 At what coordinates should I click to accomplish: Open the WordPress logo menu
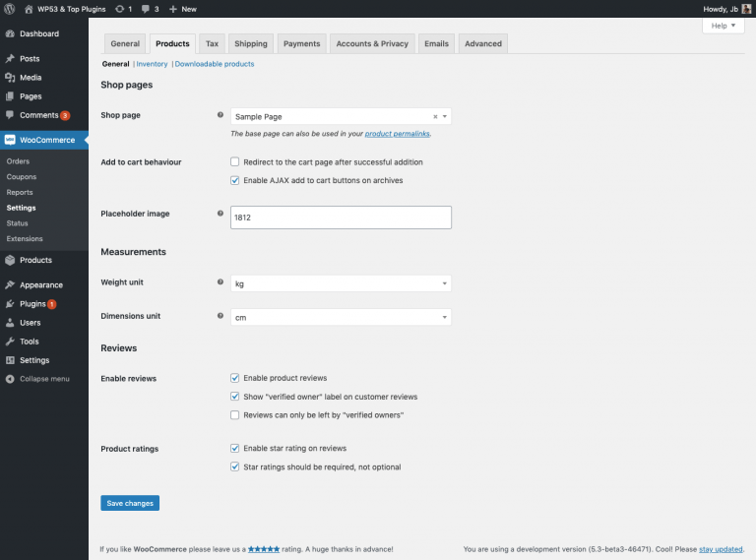pyautogui.click(x=10, y=9)
